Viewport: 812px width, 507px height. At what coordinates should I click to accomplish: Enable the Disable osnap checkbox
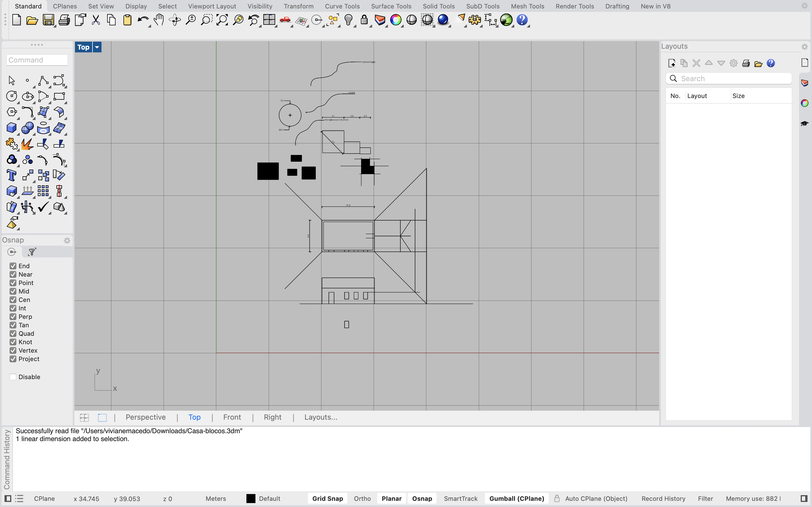[13, 377]
